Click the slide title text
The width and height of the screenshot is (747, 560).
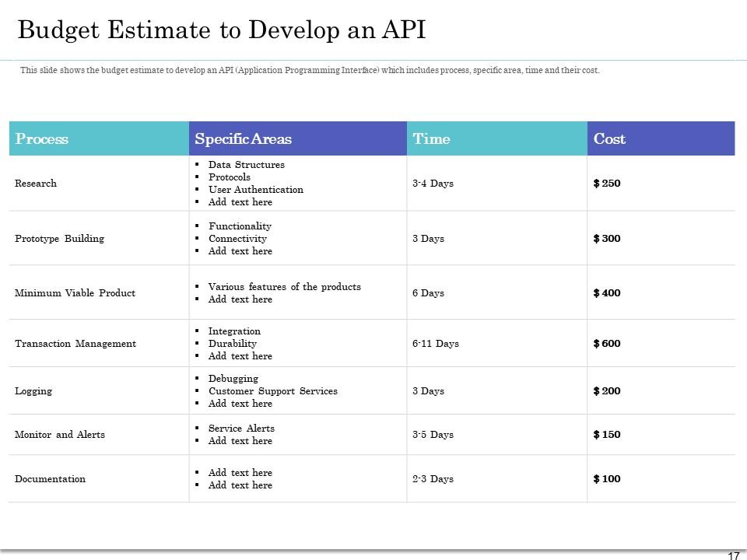pos(222,31)
